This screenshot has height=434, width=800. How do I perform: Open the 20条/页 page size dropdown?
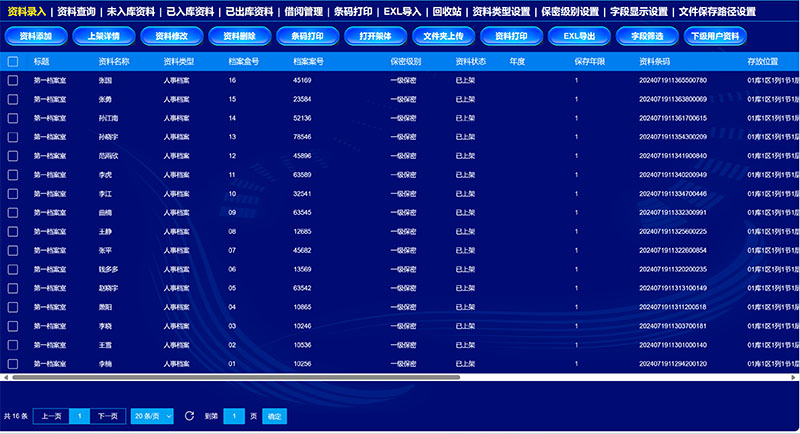pos(152,415)
